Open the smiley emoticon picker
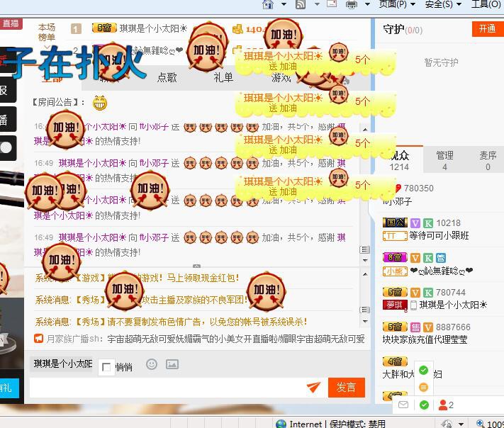This screenshot has width=504, height=428. tap(152, 364)
